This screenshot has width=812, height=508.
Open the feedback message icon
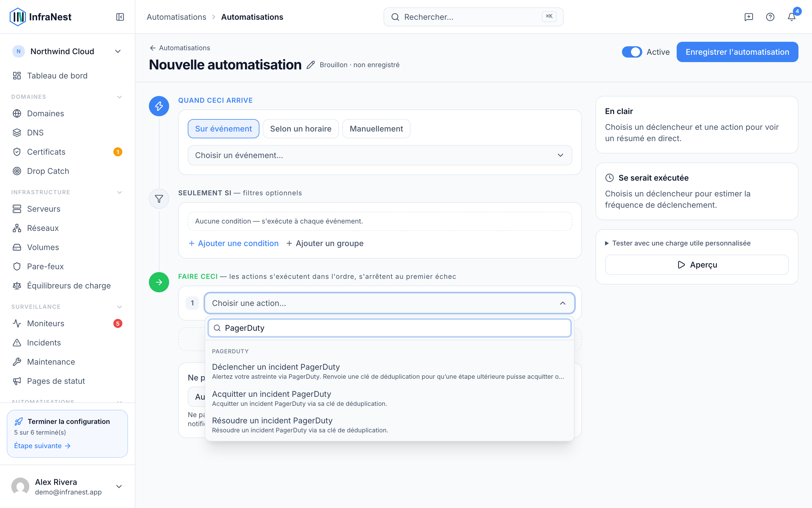749,17
